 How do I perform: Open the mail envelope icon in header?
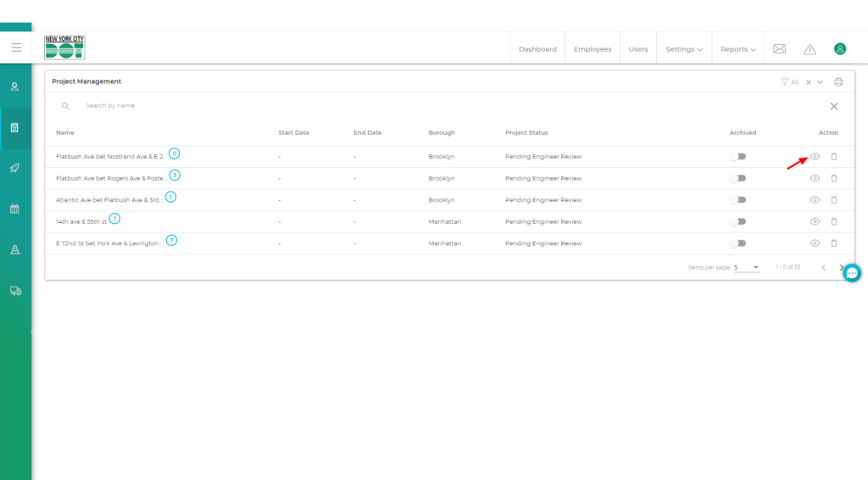point(779,49)
